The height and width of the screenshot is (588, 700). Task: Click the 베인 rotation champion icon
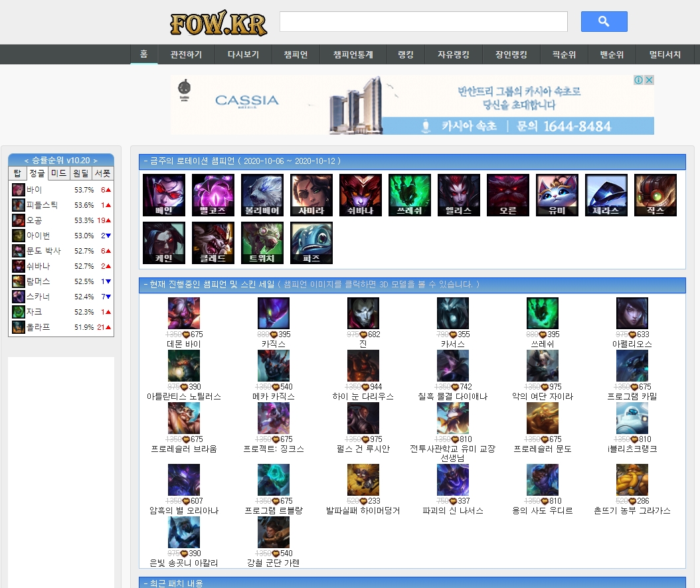pyautogui.click(x=164, y=195)
